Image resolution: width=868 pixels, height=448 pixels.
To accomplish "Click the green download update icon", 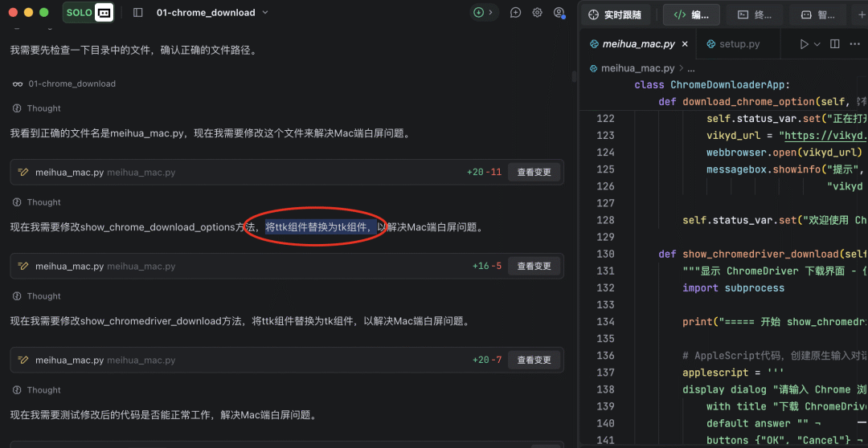I will coord(478,12).
